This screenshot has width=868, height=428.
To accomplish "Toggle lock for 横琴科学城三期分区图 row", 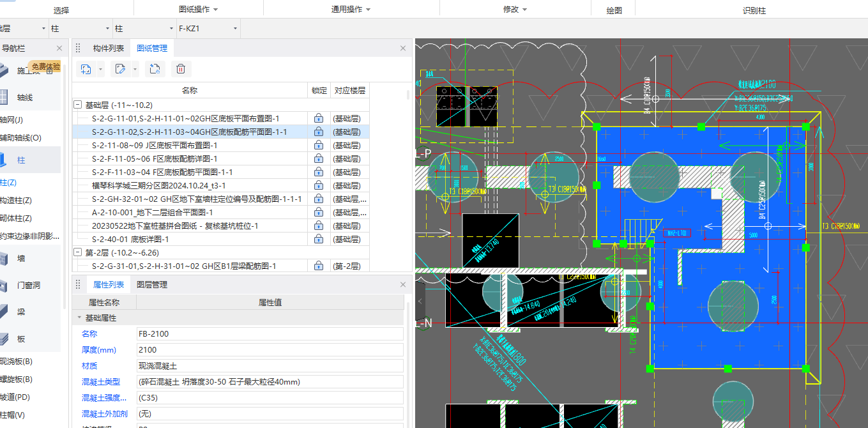I will pos(318,185).
